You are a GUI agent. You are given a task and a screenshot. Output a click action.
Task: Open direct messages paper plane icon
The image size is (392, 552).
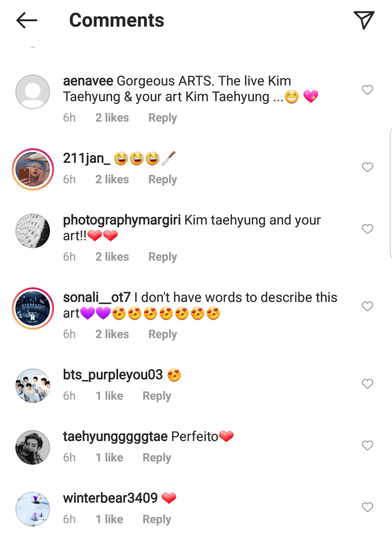tap(364, 20)
